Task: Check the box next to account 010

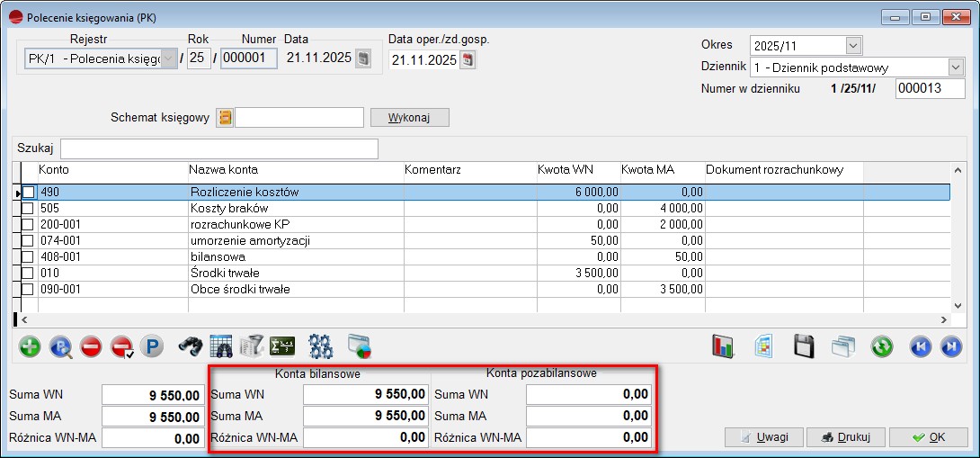Action: pos(29,273)
